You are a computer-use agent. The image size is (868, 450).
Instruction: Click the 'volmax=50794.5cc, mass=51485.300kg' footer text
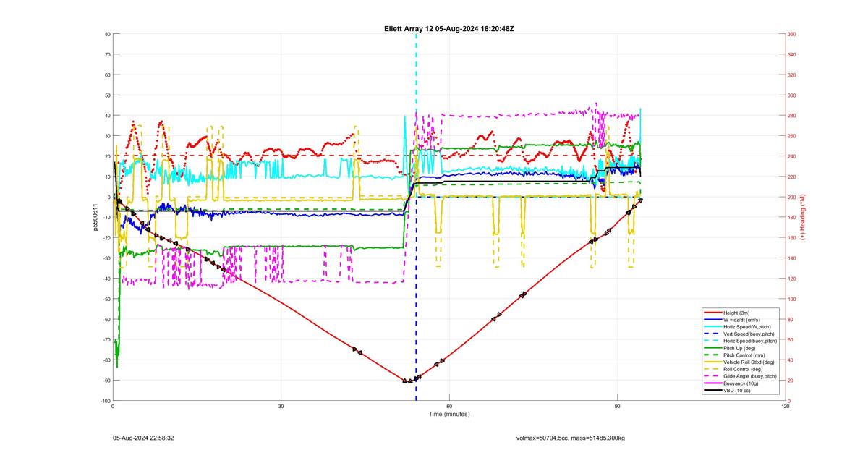[x=571, y=438]
